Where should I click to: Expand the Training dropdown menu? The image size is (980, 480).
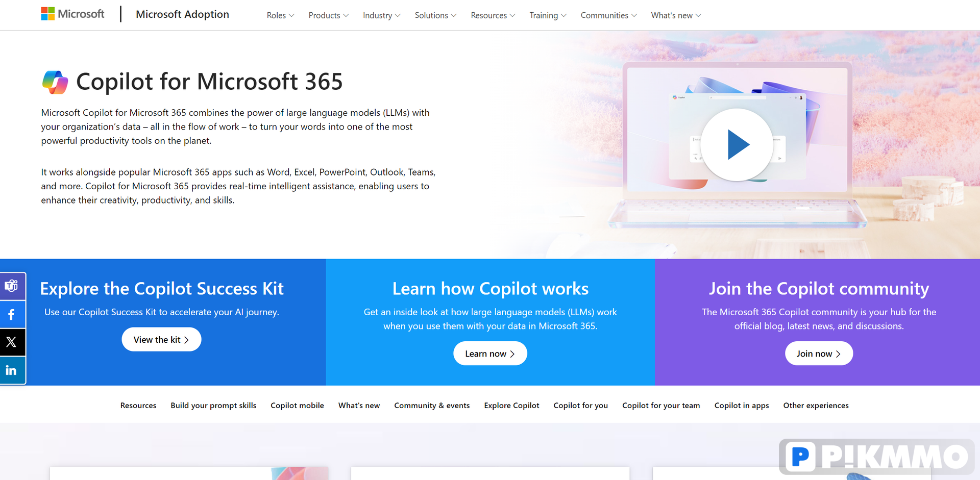pos(548,15)
